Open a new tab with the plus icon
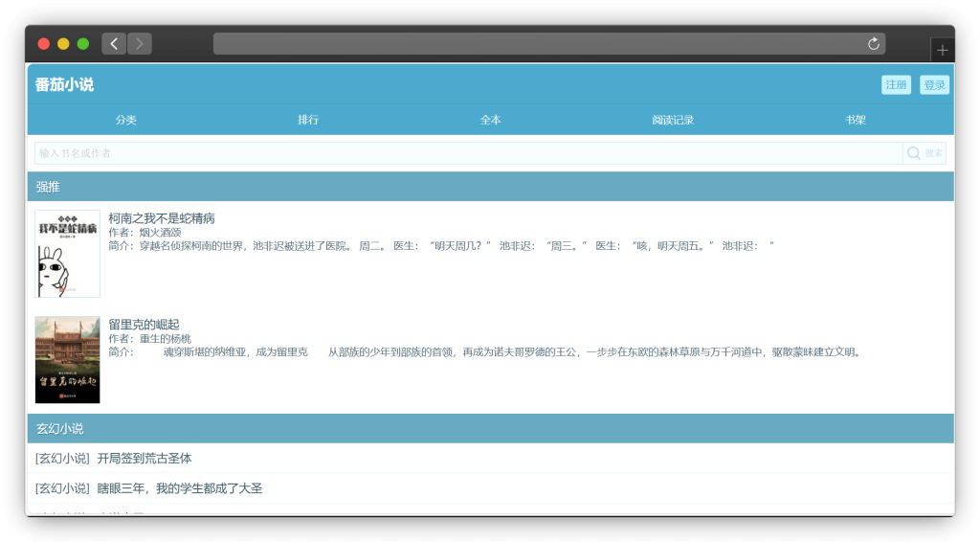 coord(942,51)
